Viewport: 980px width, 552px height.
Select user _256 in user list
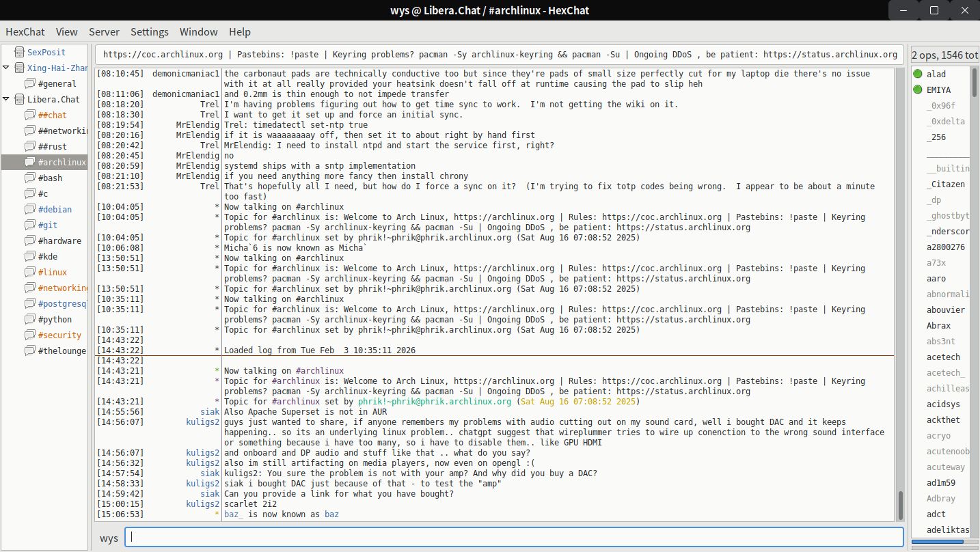[x=936, y=137]
